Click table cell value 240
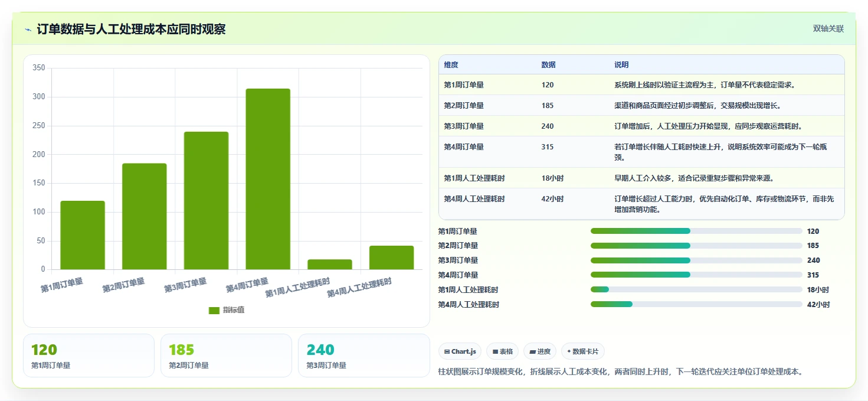Viewport: 868px width, 401px height. [548, 126]
